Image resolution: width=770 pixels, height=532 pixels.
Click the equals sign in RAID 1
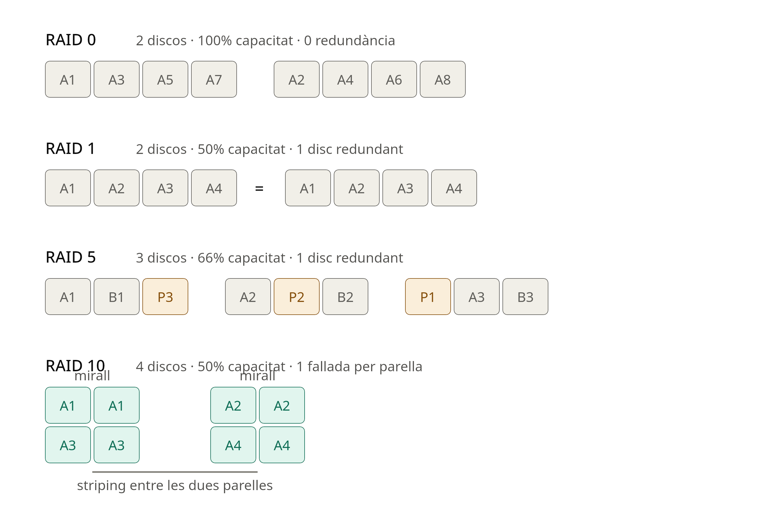coord(259,189)
